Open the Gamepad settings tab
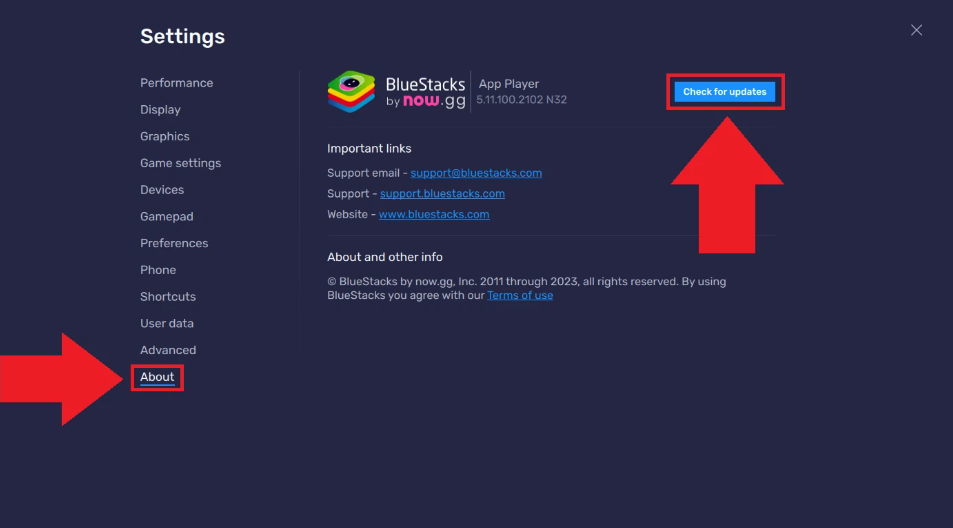This screenshot has height=528, width=953. (x=166, y=216)
